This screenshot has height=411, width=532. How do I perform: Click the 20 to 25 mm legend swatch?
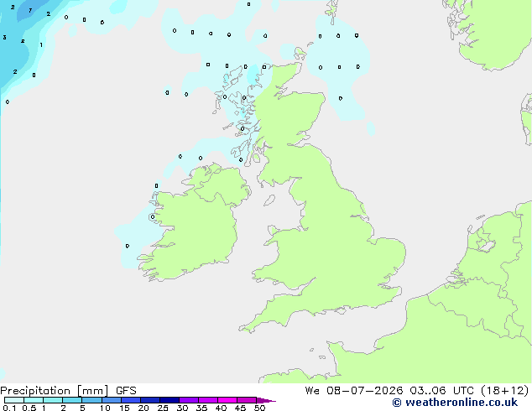coord(150,400)
